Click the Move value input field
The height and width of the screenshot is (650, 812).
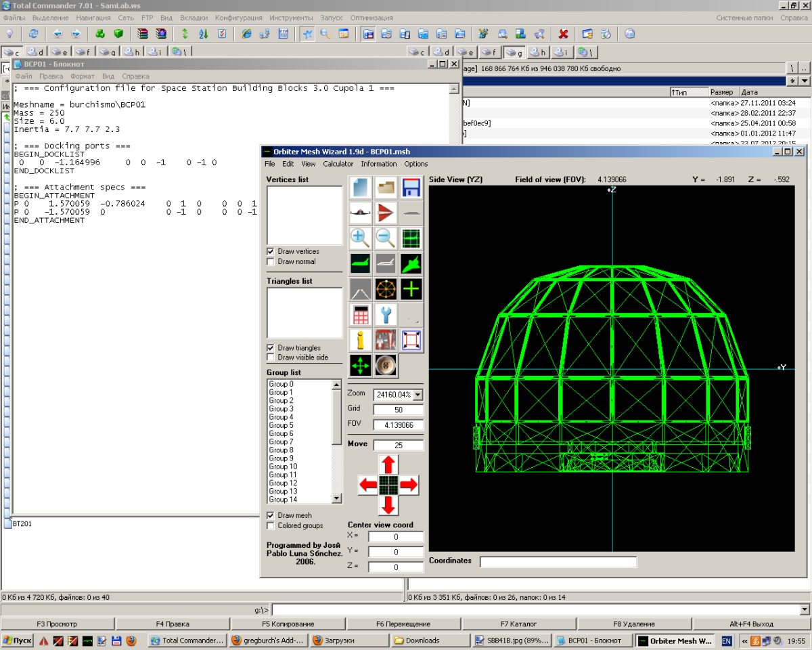pos(399,445)
